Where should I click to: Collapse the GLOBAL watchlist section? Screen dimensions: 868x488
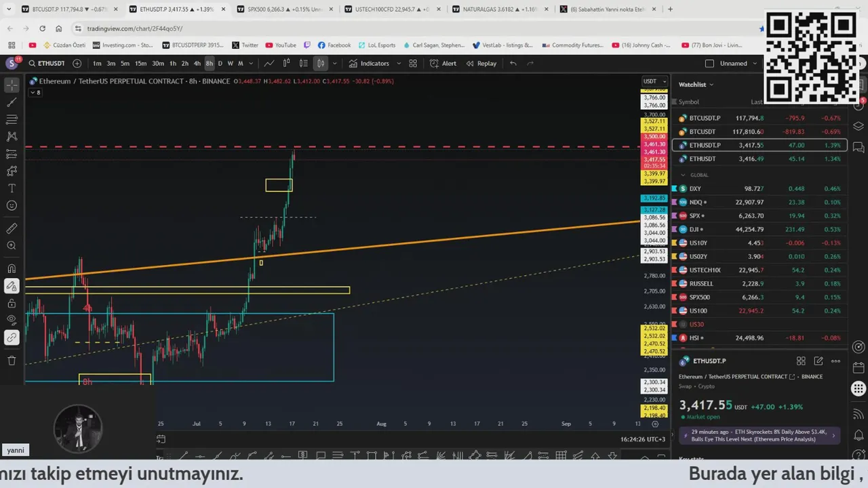point(684,175)
